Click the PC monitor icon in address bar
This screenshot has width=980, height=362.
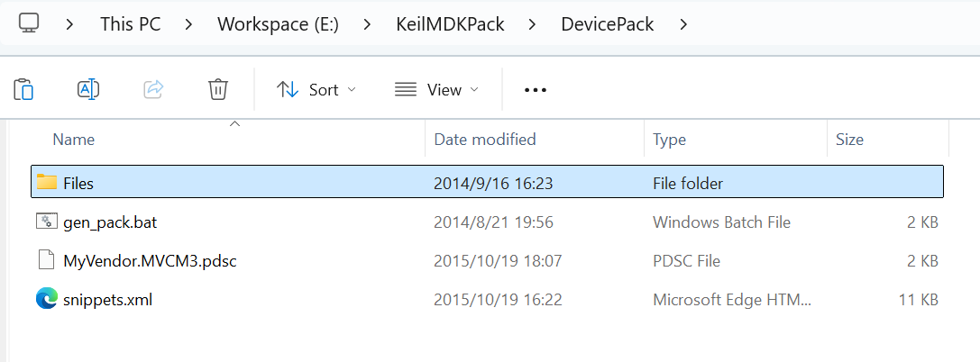coord(29,23)
